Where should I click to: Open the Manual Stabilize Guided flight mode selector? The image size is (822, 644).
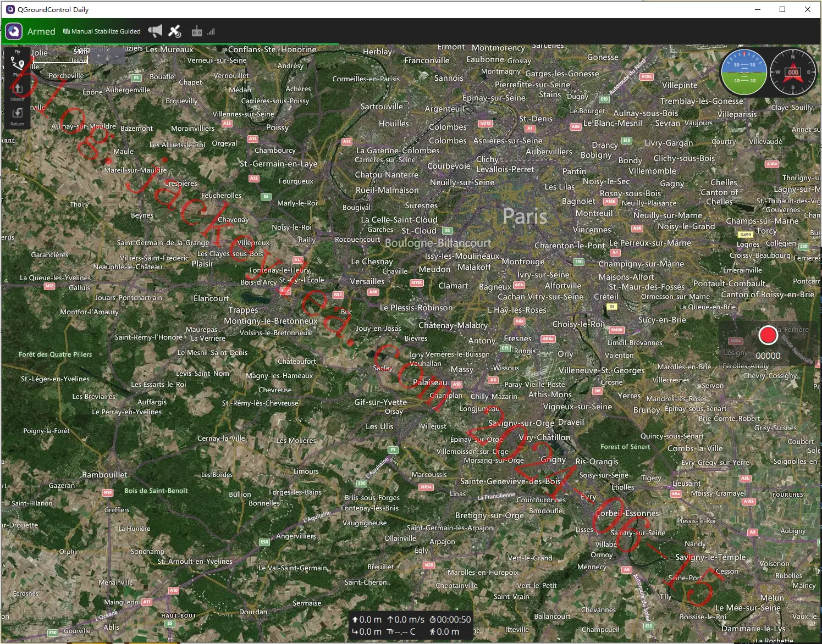(102, 31)
